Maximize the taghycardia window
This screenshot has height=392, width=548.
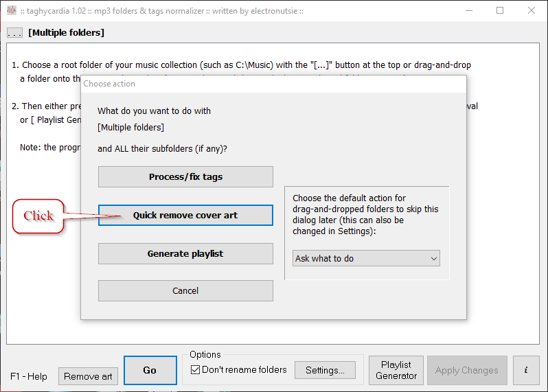(x=500, y=11)
